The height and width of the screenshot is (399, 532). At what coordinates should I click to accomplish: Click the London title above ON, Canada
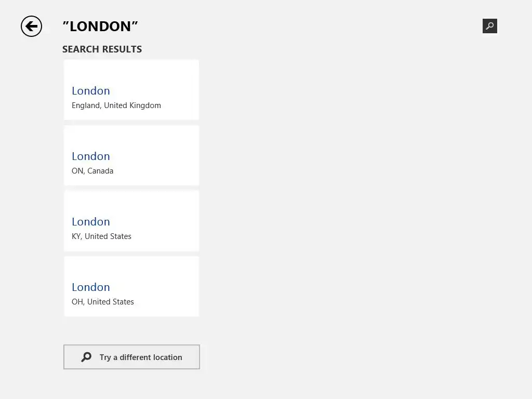coord(91,156)
